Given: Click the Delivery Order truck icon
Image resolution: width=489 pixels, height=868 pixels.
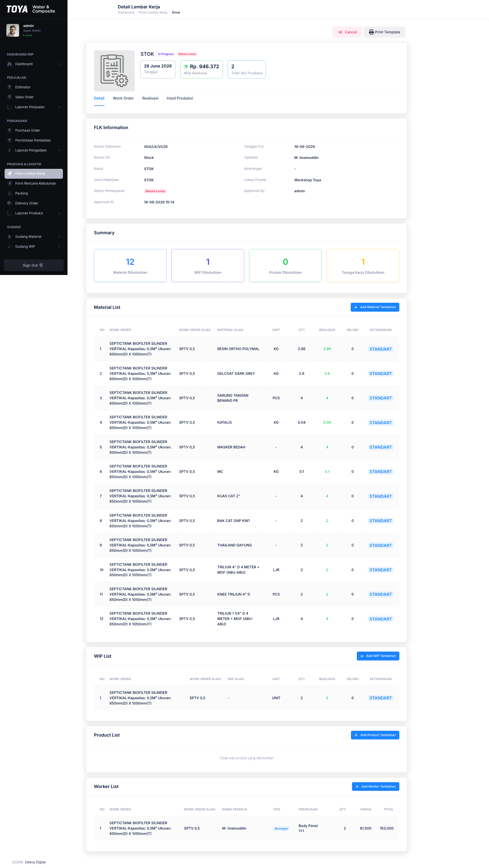Looking at the screenshot, I should [9, 203].
